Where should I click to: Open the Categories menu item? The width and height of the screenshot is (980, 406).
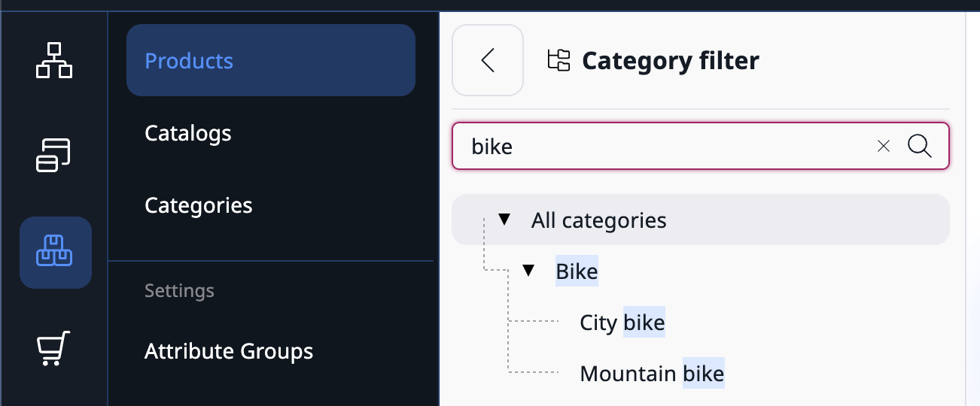point(199,205)
